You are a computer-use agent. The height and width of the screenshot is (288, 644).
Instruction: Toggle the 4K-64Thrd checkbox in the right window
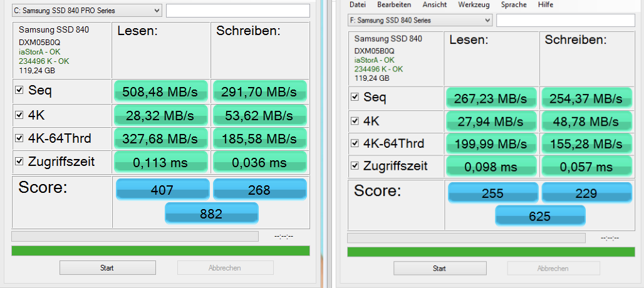coord(355,143)
